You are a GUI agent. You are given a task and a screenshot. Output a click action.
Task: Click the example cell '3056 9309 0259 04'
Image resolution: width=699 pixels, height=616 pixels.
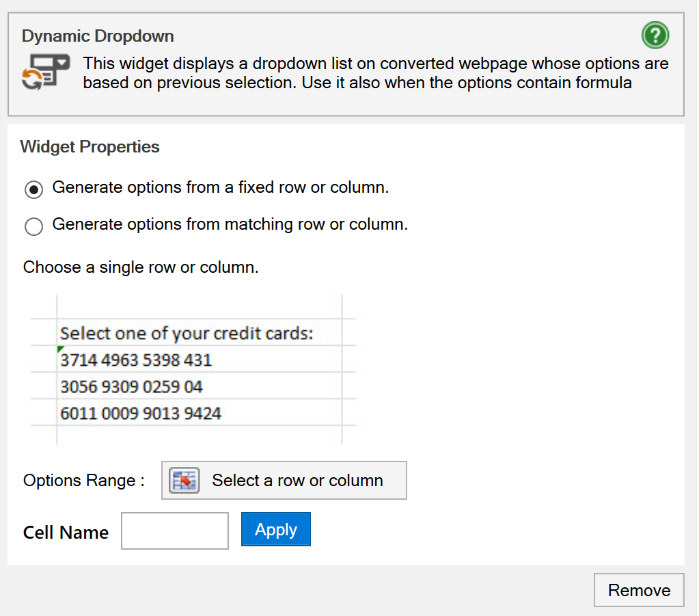[x=131, y=387]
